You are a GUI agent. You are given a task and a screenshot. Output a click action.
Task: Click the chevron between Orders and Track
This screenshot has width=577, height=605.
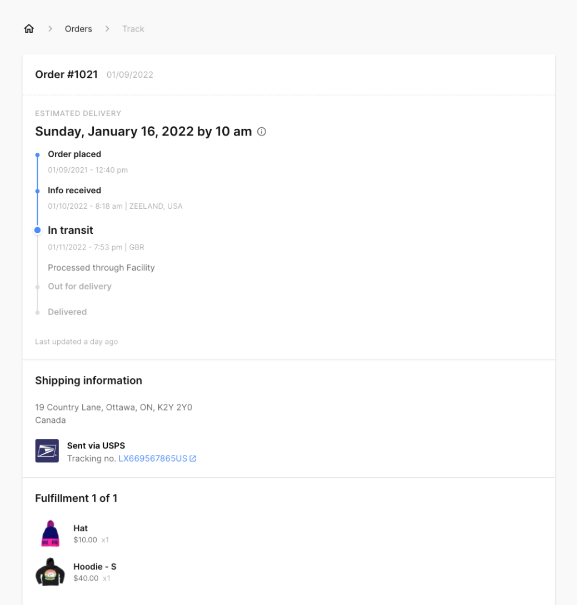tap(107, 29)
